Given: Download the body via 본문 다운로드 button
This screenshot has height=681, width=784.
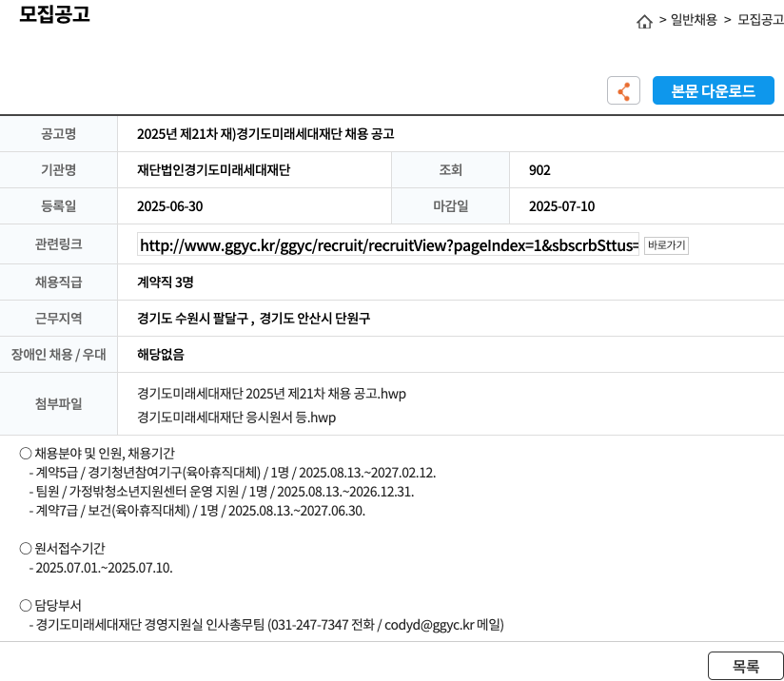Looking at the screenshot, I should 713,90.
